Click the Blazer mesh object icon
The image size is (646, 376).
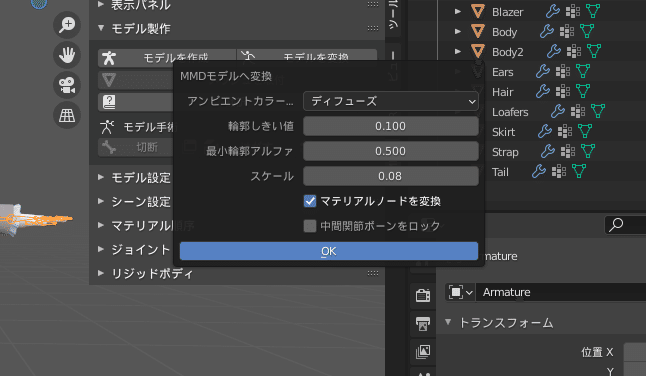(477, 12)
